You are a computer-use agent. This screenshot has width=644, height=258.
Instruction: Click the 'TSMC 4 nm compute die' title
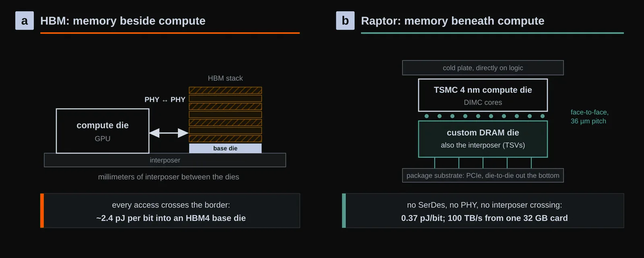click(483, 90)
